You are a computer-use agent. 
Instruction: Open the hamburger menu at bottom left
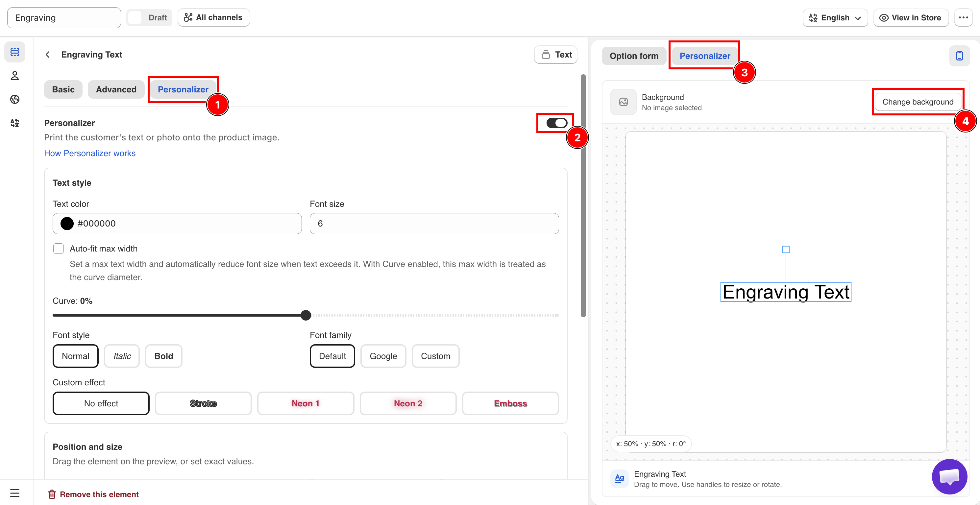coord(15,493)
